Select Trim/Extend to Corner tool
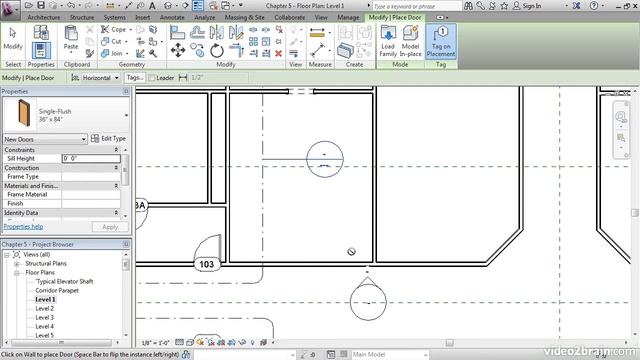Viewport: 640px width, 360px height. (x=236, y=51)
